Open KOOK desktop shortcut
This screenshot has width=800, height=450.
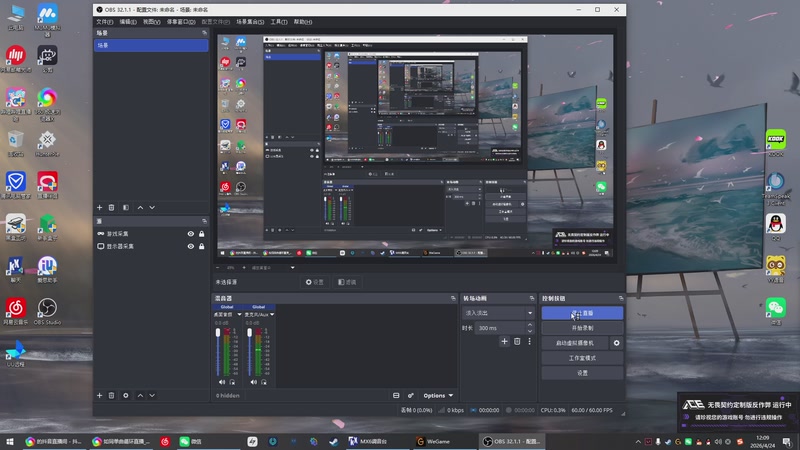coord(776,142)
